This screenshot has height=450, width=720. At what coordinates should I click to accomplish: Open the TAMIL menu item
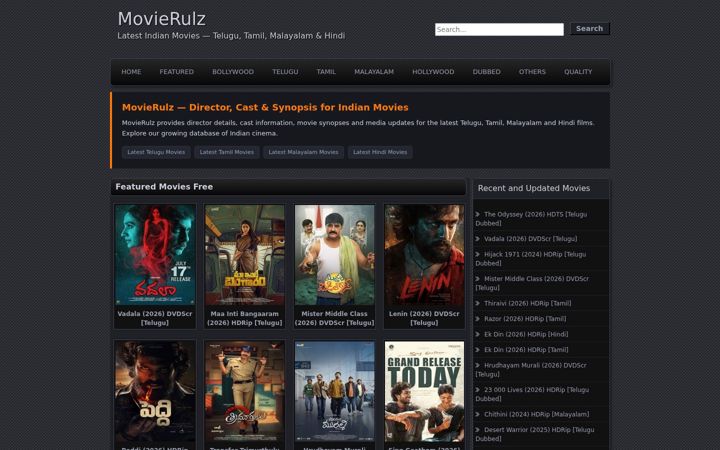[326, 72]
